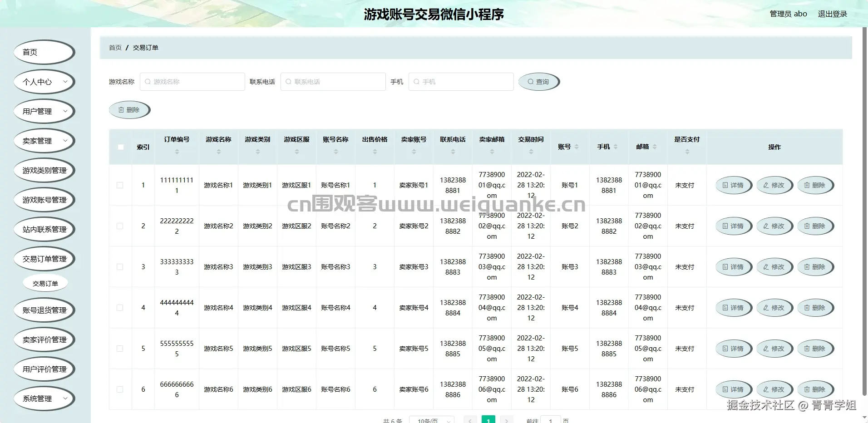The height and width of the screenshot is (423, 868).
Task: Open 账号退货管理 in the sidebar
Action: point(44,310)
